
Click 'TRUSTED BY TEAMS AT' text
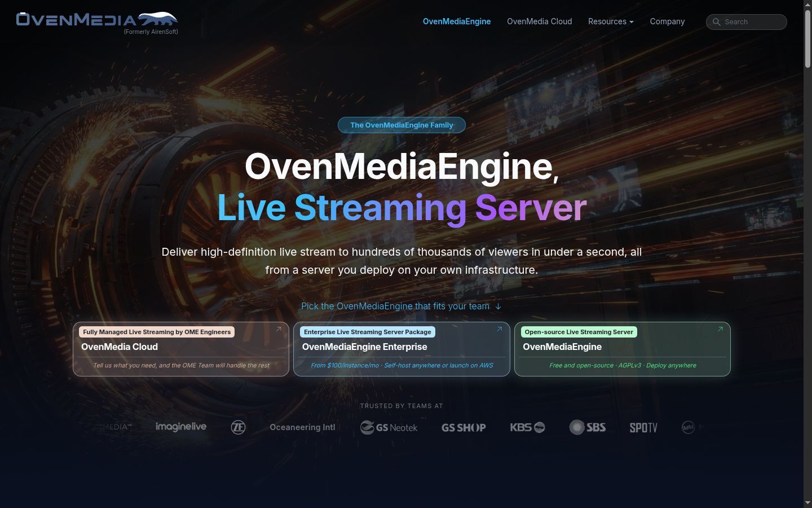coord(401,406)
